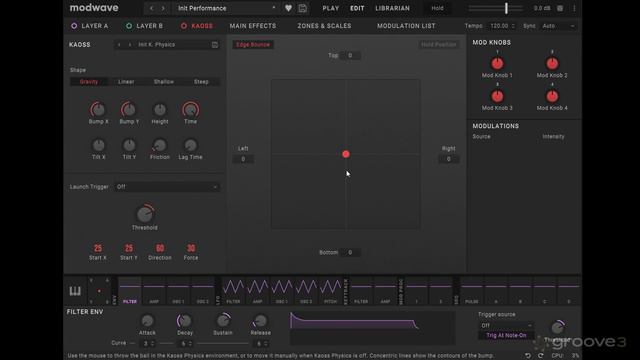This screenshot has width=640, height=360.
Task: Click the red ball in Kaoss pad
Action: coord(346,154)
